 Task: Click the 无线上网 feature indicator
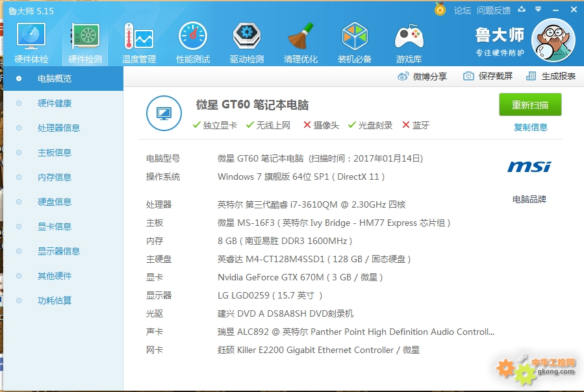pyautogui.click(x=268, y=125)
